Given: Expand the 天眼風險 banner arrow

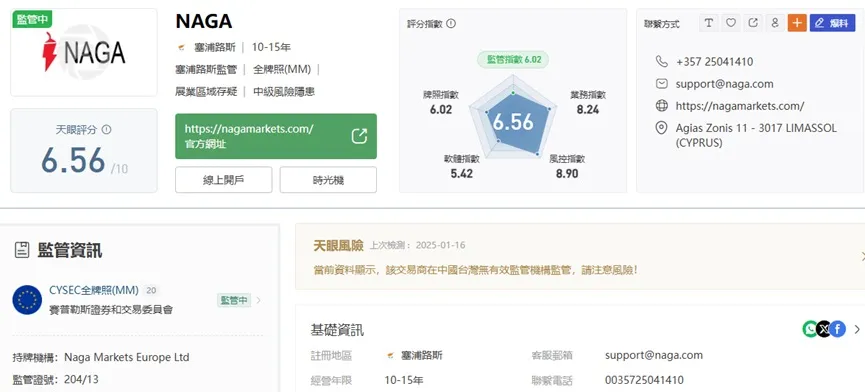Looking at the screenshot, I should [x=862, y=256].
